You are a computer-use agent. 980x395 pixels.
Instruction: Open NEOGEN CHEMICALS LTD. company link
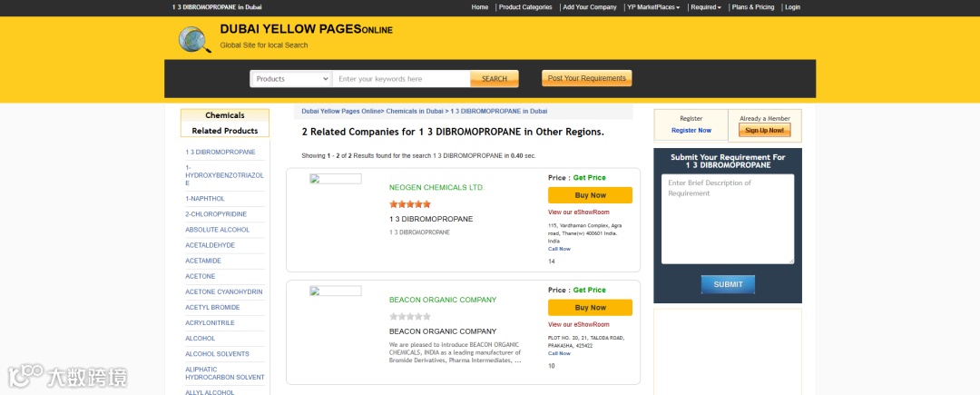(436, 187)
